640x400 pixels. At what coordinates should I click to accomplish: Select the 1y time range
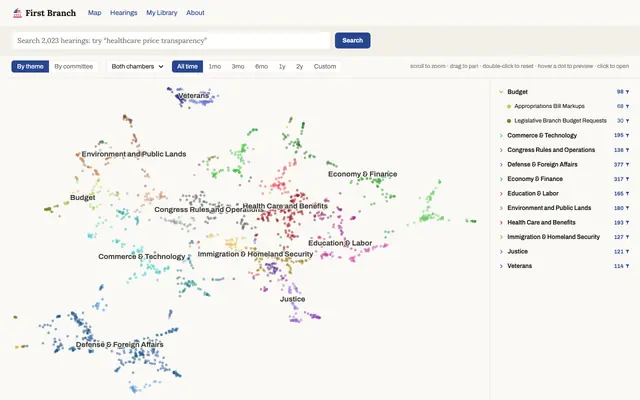coord(282,67)
